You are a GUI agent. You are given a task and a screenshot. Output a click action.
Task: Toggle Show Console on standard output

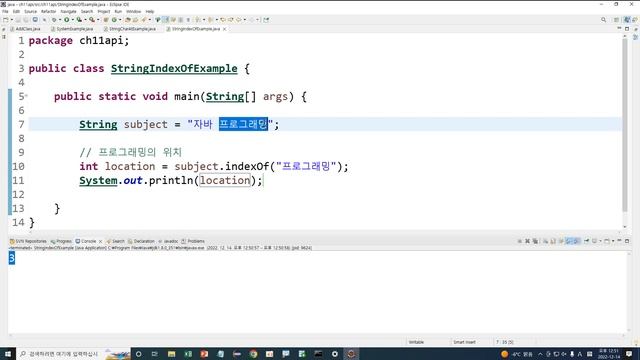[568, 241]
